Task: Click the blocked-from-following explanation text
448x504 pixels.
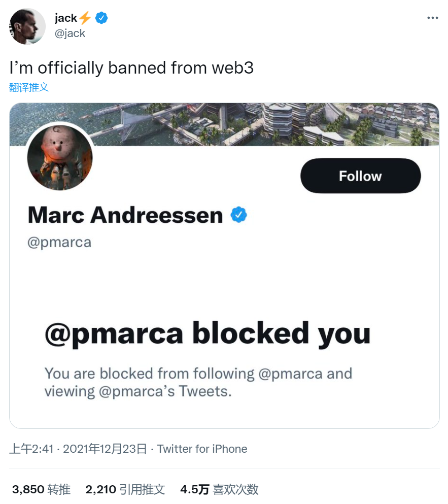Action: (198, 383)
